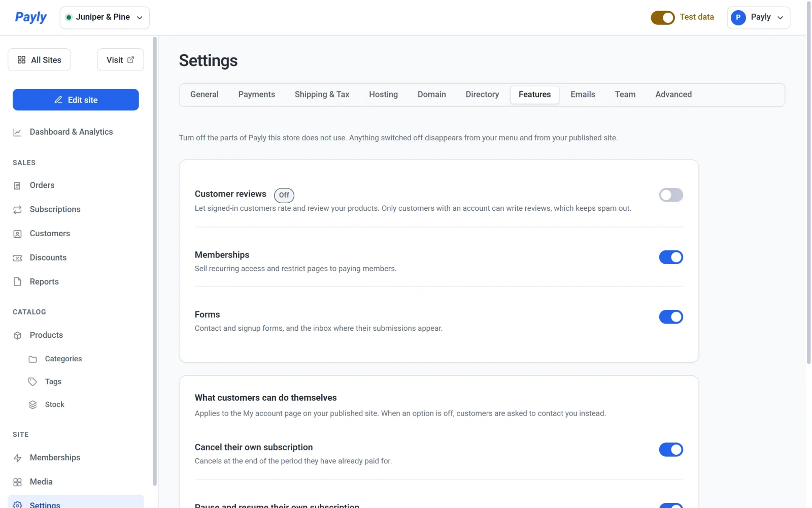
Task: Click the Off badge next to Customer reviews
Action: (284, 195)
